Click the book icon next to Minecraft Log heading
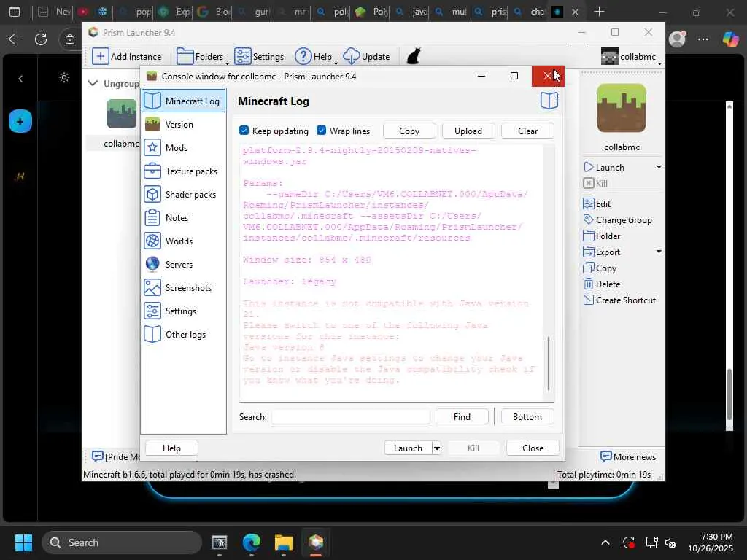747x560 pixels. point(549,101)
